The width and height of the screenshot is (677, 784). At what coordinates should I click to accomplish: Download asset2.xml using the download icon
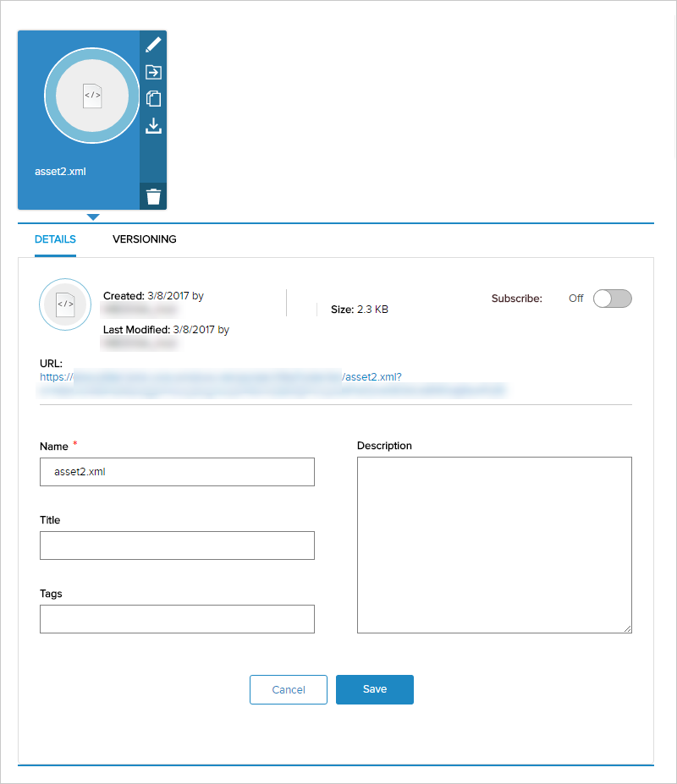(x=153, y=126)
